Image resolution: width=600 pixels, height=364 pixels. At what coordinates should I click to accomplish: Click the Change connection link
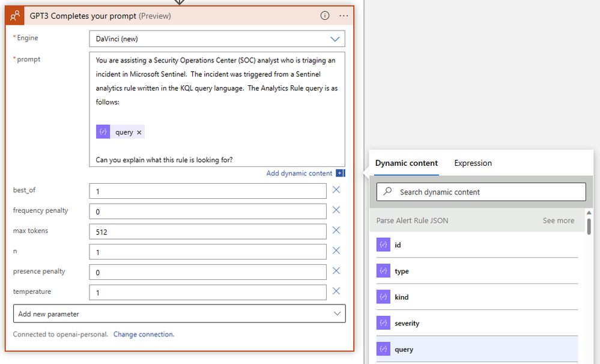pos(144,335)
